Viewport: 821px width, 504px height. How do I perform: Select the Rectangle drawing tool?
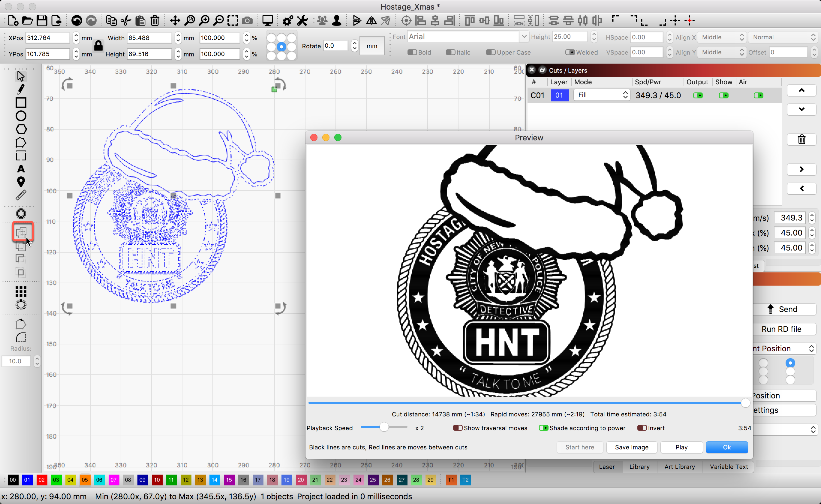(21, 103)
